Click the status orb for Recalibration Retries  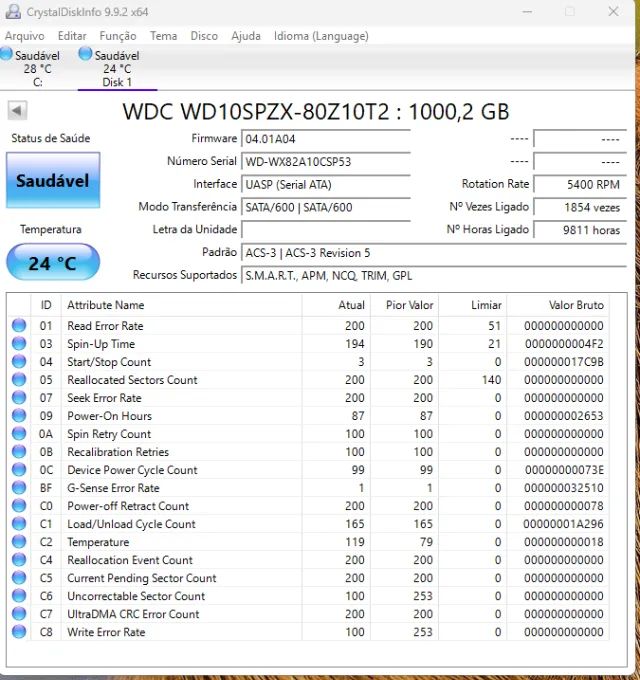pos(19,451)
